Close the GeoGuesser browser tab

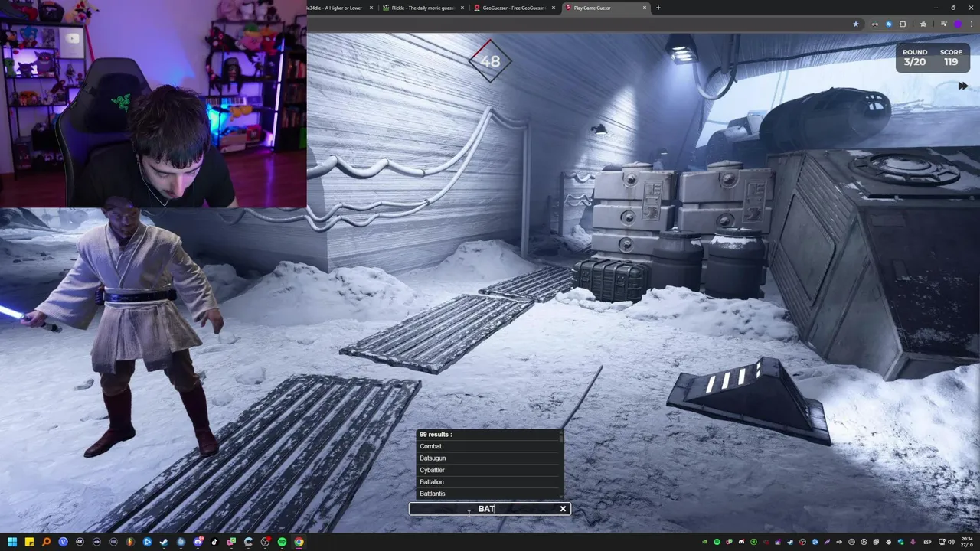pyautogui.click(x=553, y=8)
